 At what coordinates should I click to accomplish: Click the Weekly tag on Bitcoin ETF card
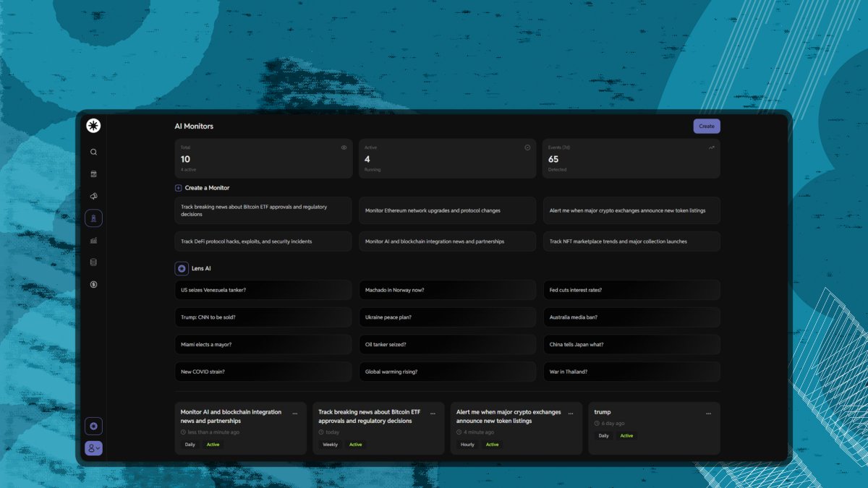tap(330, 445)
